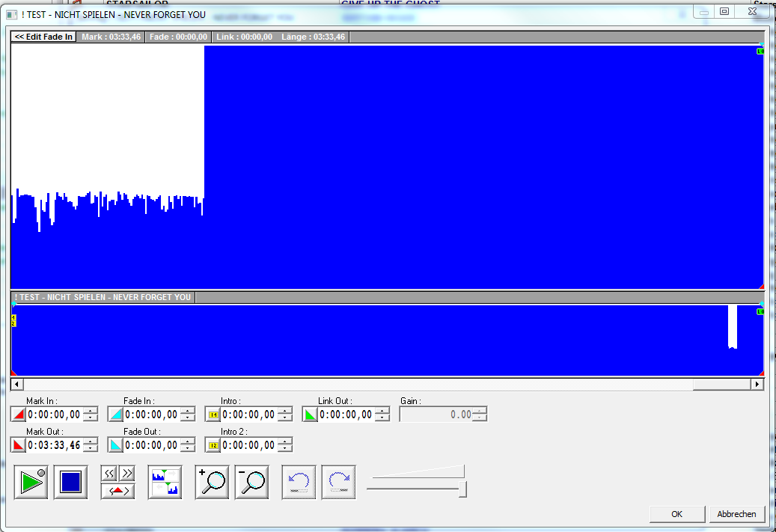Screen dimensions: 776x532
Task: Click the undo arrow icon
Action: (x=299, y=483)
